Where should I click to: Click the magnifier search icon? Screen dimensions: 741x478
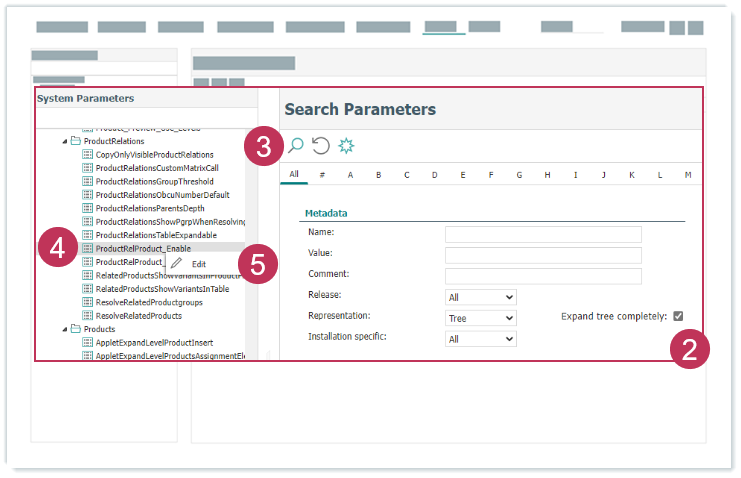click(296, 146)
